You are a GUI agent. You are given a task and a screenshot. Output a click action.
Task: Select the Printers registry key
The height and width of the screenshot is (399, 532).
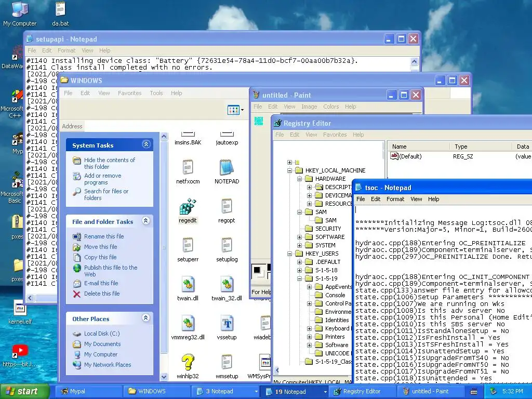(x=335, y=337)
